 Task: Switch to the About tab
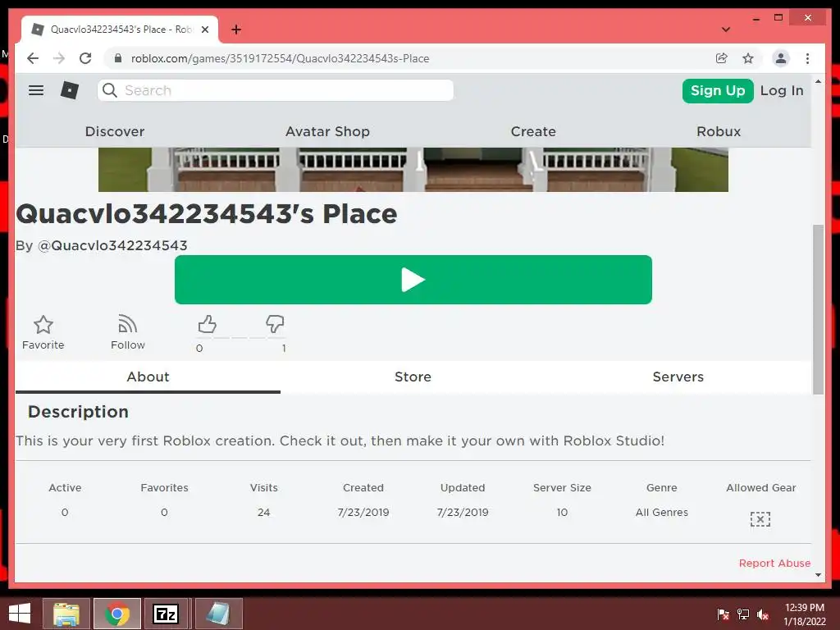(148, 377)
